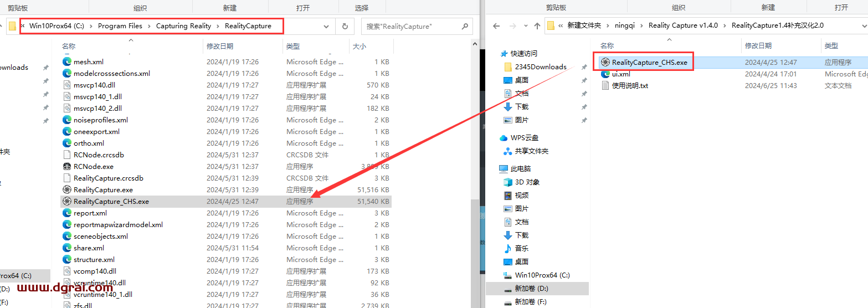Screen dimensions: 868x308
Task: Select the 使用说明.txt text file icon
Action: click(x=605, y=86)
